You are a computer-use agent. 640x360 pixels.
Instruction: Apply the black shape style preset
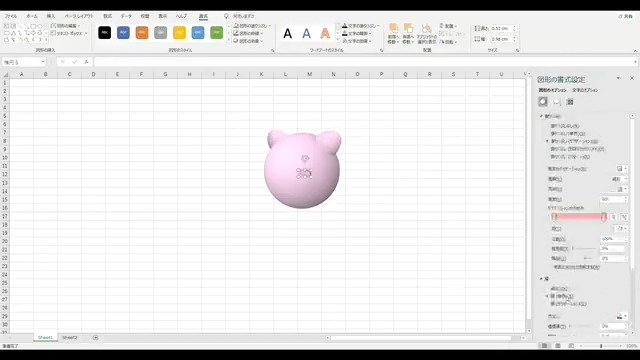tap(104, 33)
